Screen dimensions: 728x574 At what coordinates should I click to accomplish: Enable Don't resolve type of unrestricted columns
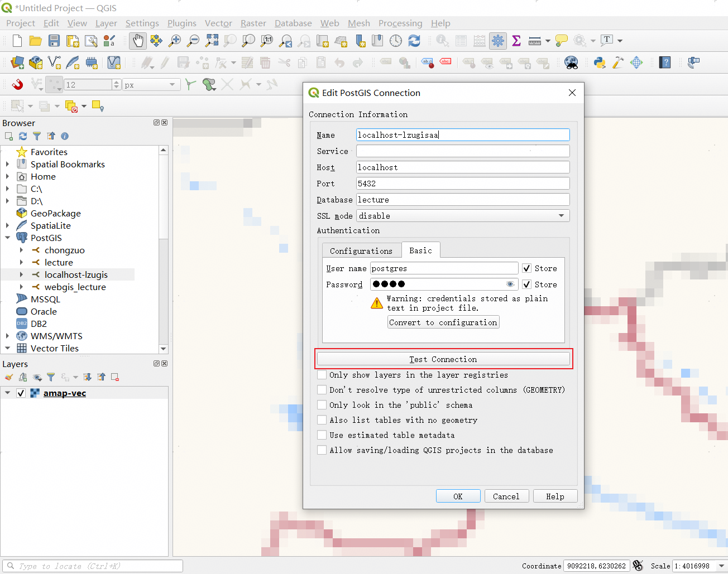[322, 390]
